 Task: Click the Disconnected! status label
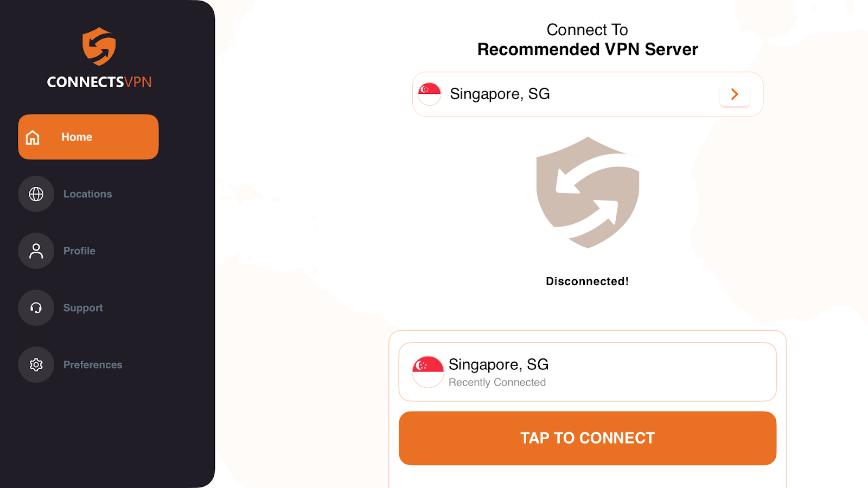point(588,281)
